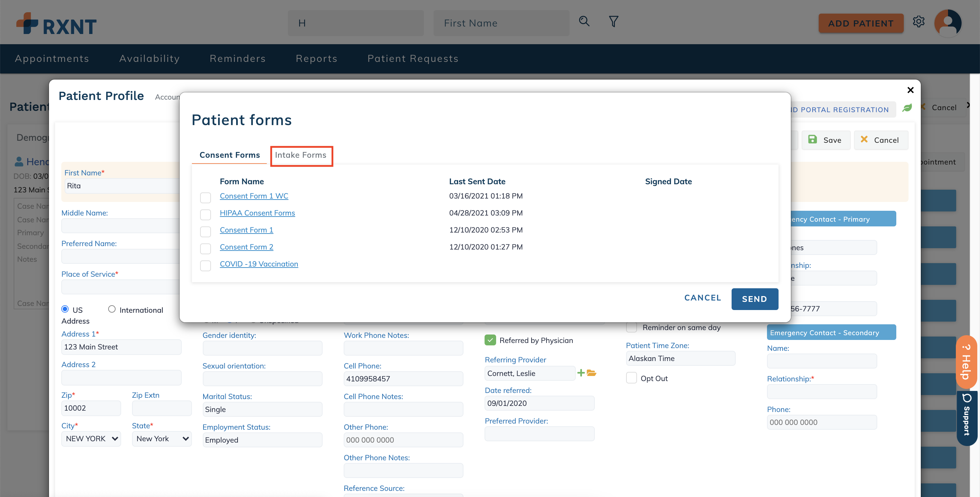Click the Marital Status field showing Single

click(262, 409)
